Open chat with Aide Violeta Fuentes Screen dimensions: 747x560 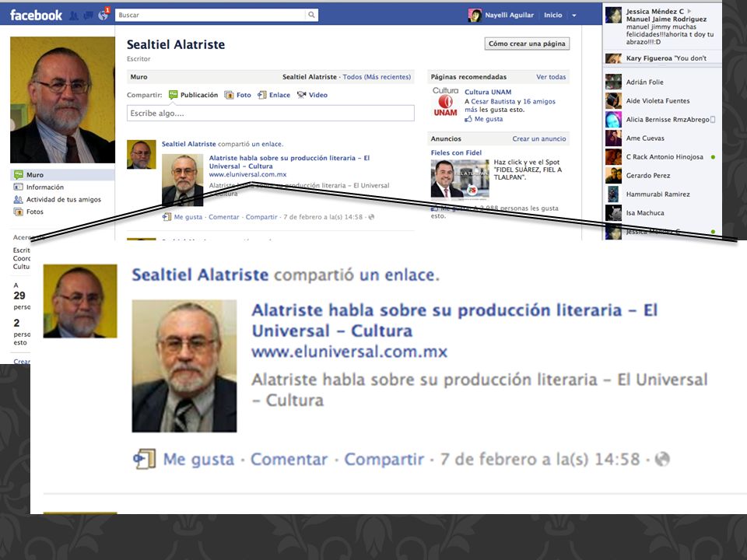click(x=662, y=101)
